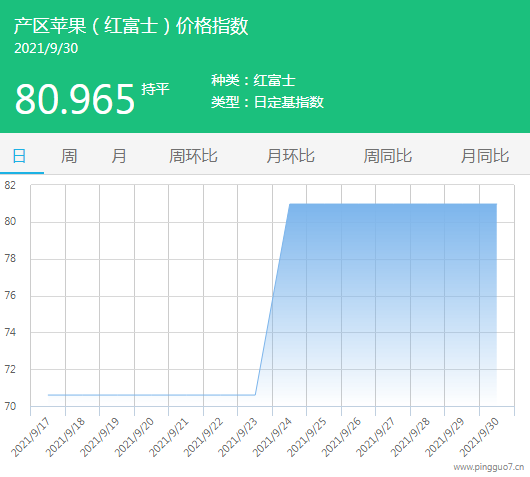
Task: Click the 持平 status label
Action: point(155,89)
